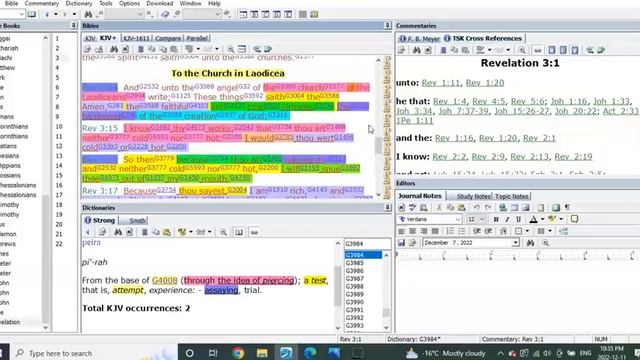Open the Rev 1:11 cross reference

point(441,83)
